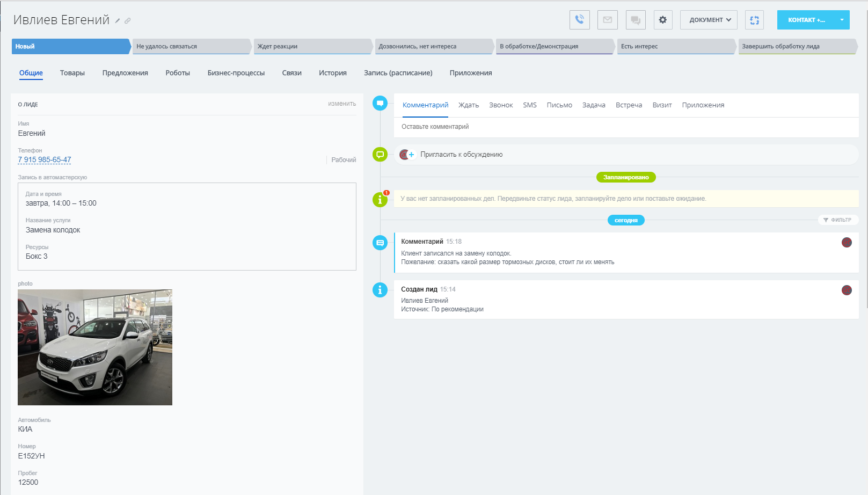Expand the КОНТАКТ button dropdown arrow
Viewport: 868px width, 495px height.
click(x=842, y=20)
